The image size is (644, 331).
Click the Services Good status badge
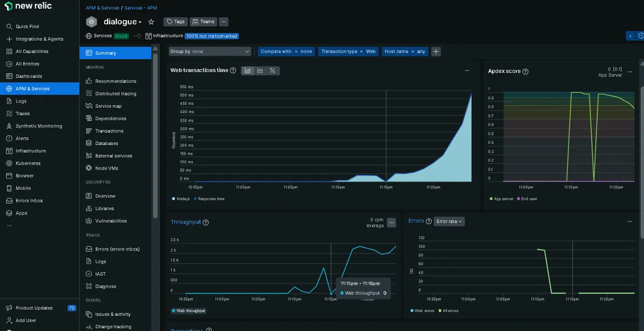click(x=121, y=36)
